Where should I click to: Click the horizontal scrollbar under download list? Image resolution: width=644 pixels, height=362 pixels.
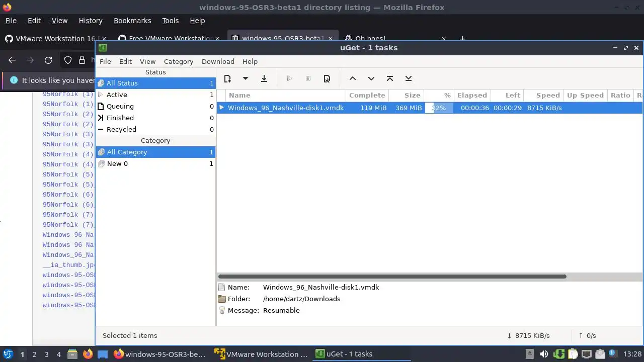392,277
